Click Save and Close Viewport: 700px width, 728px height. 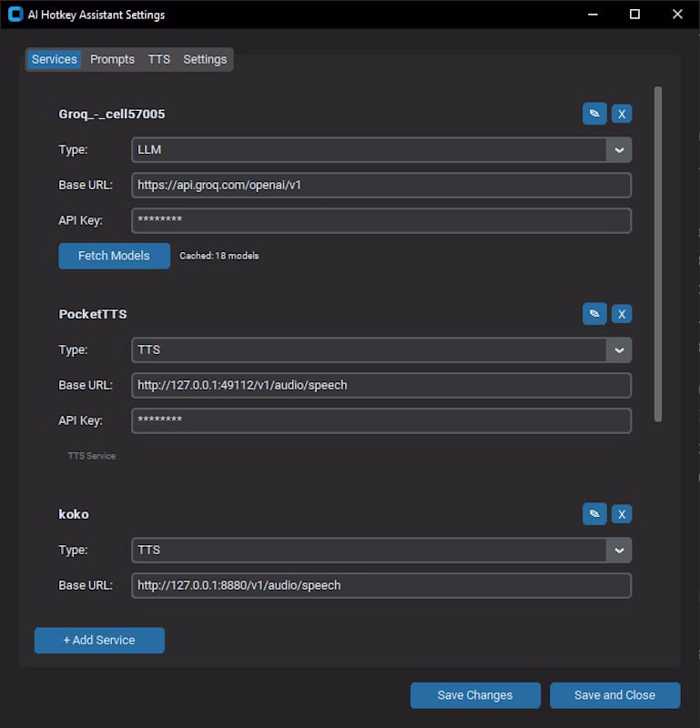(x=615, y=695)
